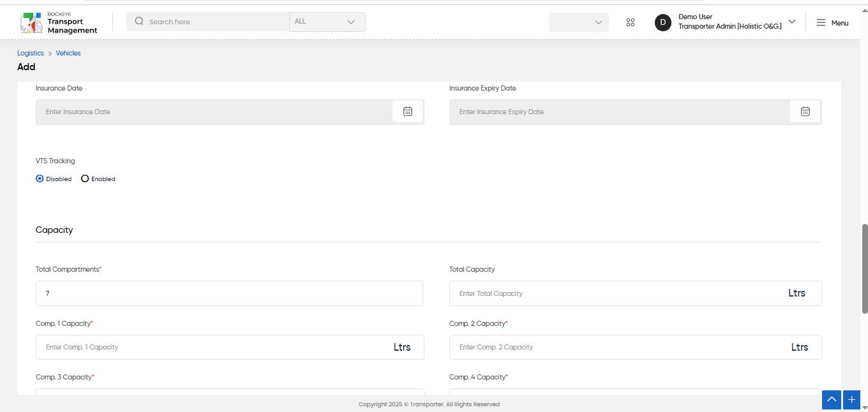
Task: Click the Rockeye Transport Management logo
Action: click(59, 22)
